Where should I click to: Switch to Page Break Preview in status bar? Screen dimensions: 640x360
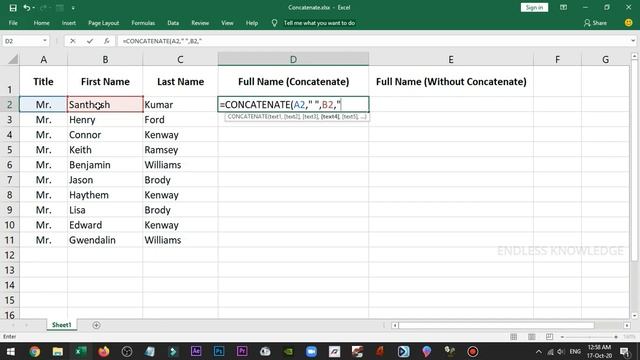point(549,337)
